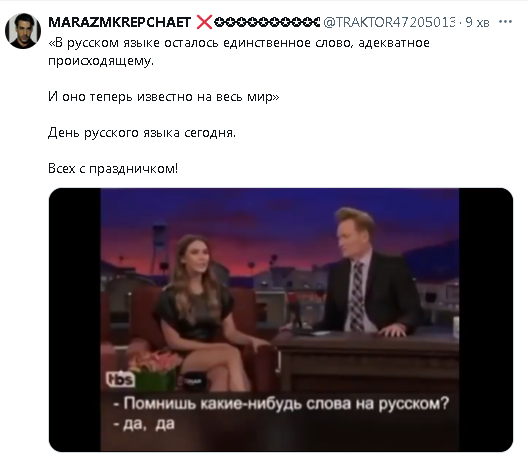The image size is (528, 460).
Task: Open the @TRAKTOR47205013 handle link
Action: point(390,22)
